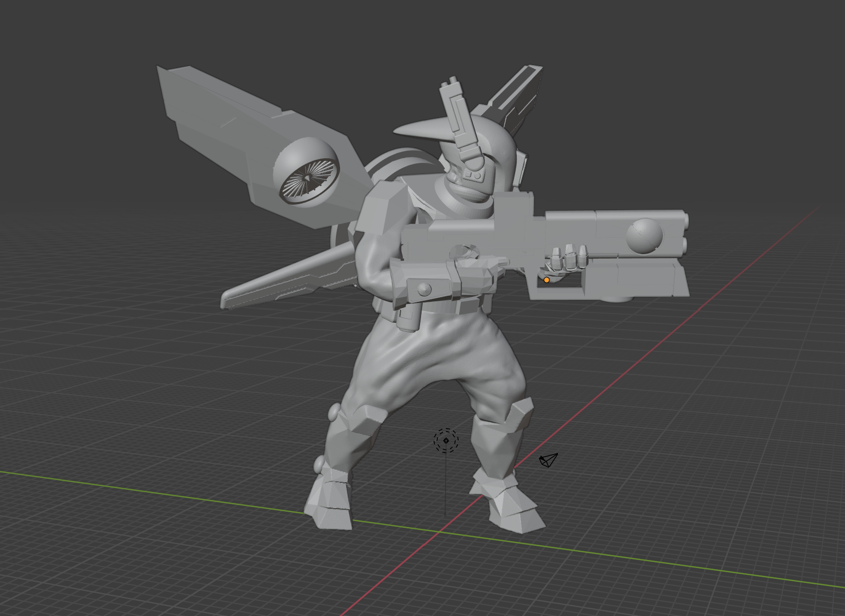Click the orange object origin dot
Image resolution: width=845 pixels, height=616 pixels.
click(547, 280)
